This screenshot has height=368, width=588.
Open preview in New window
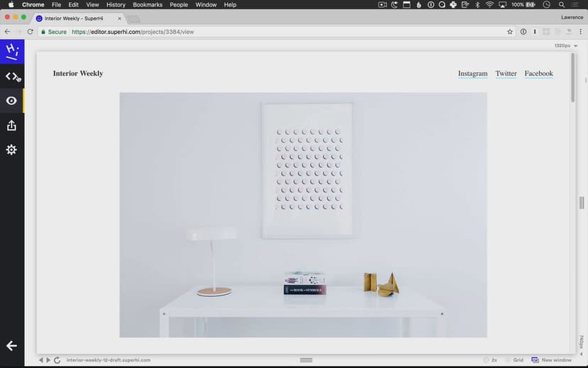click(x=552, y=360)
